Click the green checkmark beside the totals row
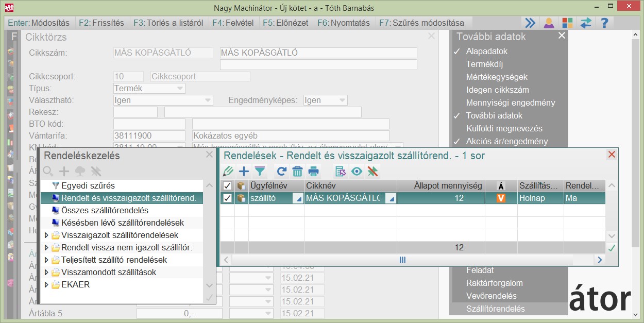This screenshot has height=323, width=644. tap(612, 248)
